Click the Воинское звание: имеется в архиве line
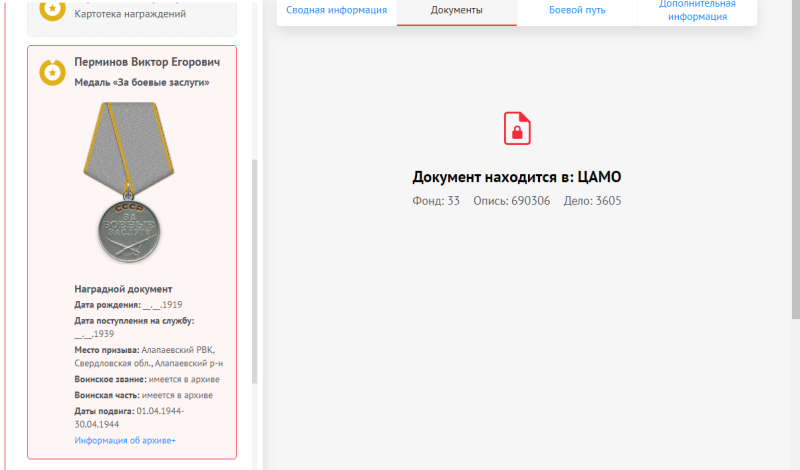 (147, 380)
